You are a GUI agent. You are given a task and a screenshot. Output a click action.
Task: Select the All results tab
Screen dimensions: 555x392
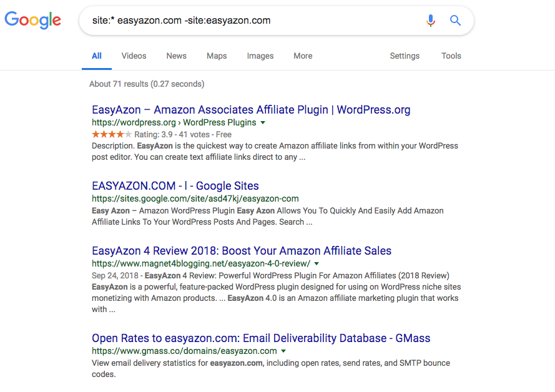pyautogui.click(x=97, y=56)
